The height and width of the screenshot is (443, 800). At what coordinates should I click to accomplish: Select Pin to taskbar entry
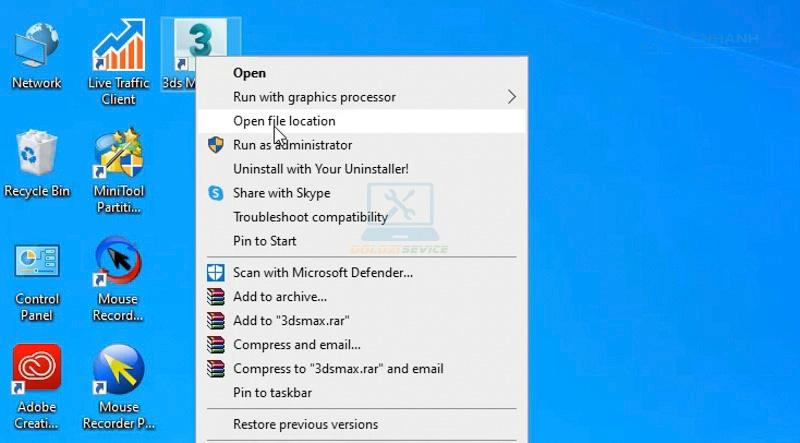pyautogui.click(x=361, y=392)
